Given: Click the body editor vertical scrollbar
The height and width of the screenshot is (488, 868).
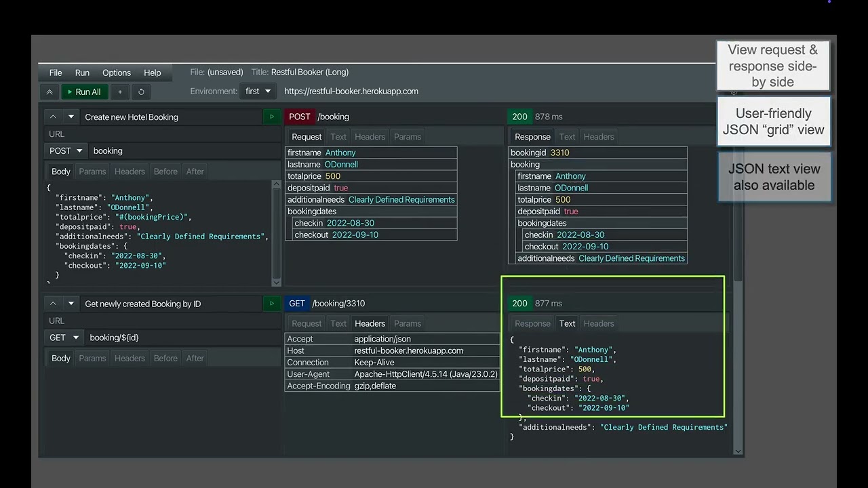Looking at the screenshot, I should point(276,233).
